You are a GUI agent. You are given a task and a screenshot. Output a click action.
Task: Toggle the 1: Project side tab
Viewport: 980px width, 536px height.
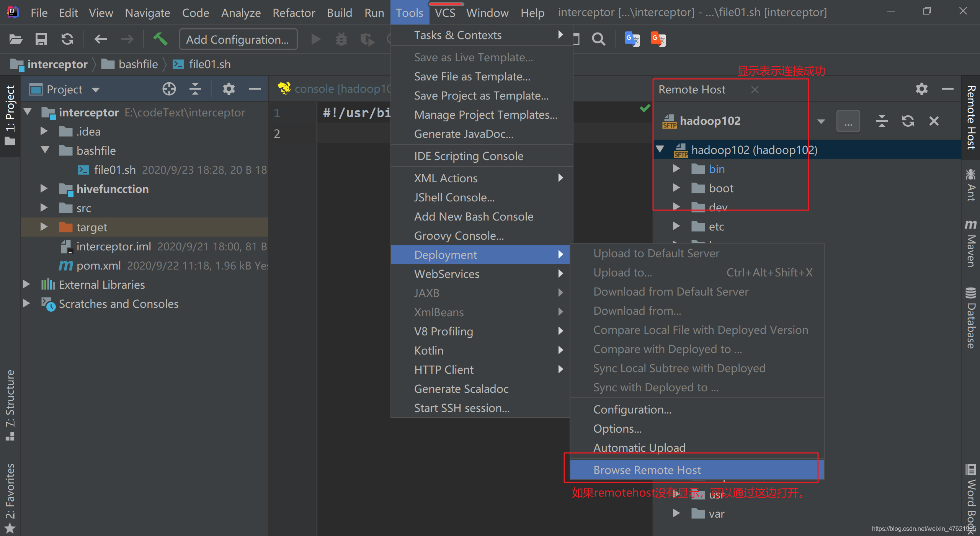(x=10, y=116)
